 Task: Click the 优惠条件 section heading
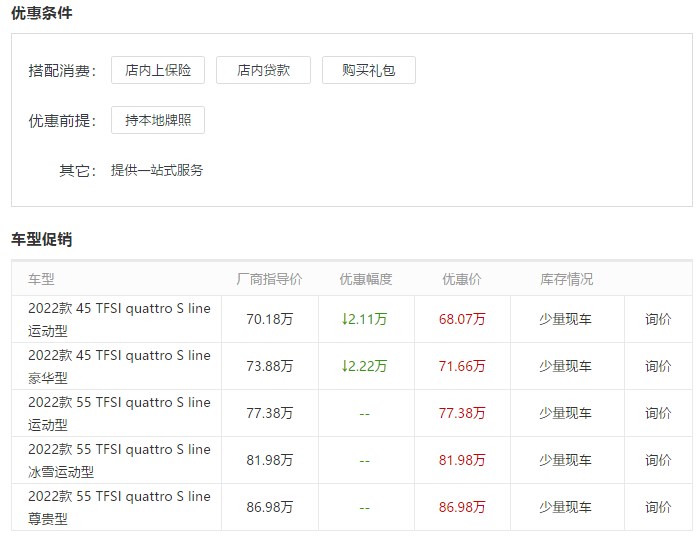coord(42,13)
